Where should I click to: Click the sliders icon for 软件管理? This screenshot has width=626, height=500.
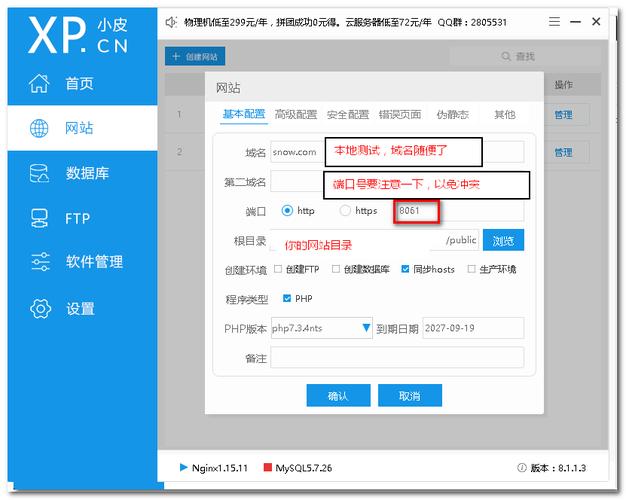40,262
